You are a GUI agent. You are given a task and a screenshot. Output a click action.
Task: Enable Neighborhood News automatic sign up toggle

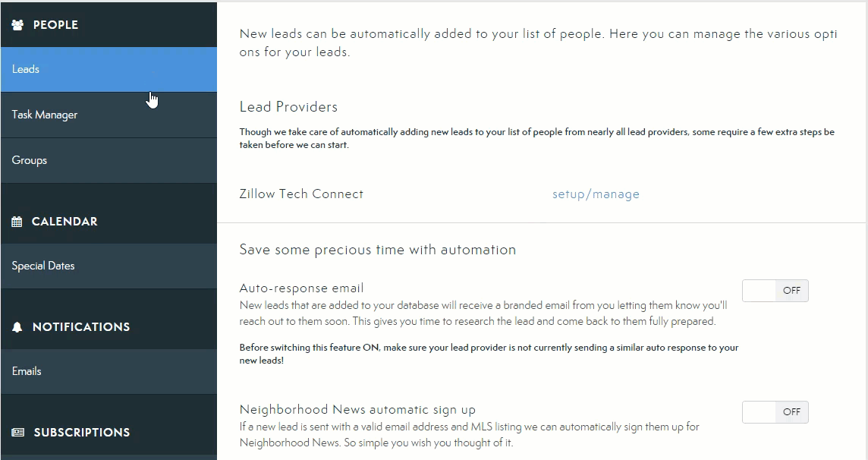775,412
